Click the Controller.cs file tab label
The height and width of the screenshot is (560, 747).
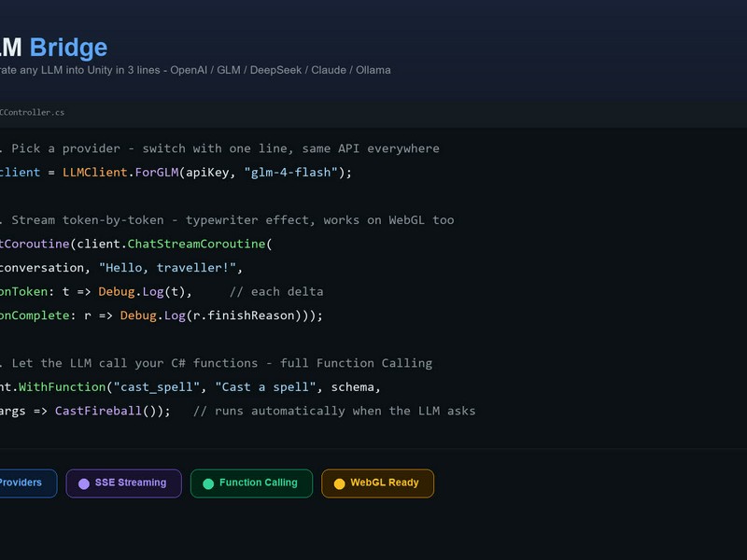[32, 112]
